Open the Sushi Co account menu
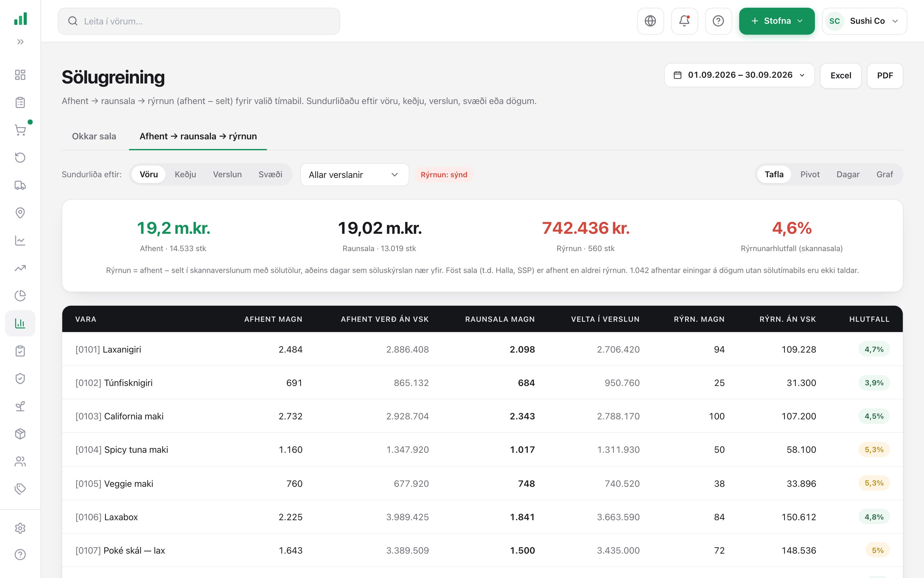The width and height of the screenshot is (924, 578). 864,21
